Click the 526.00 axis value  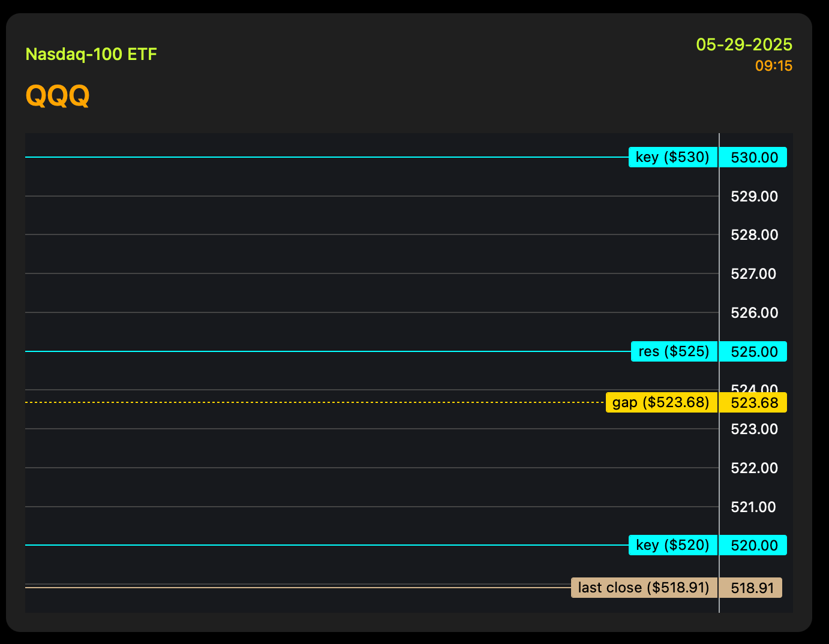754,313
